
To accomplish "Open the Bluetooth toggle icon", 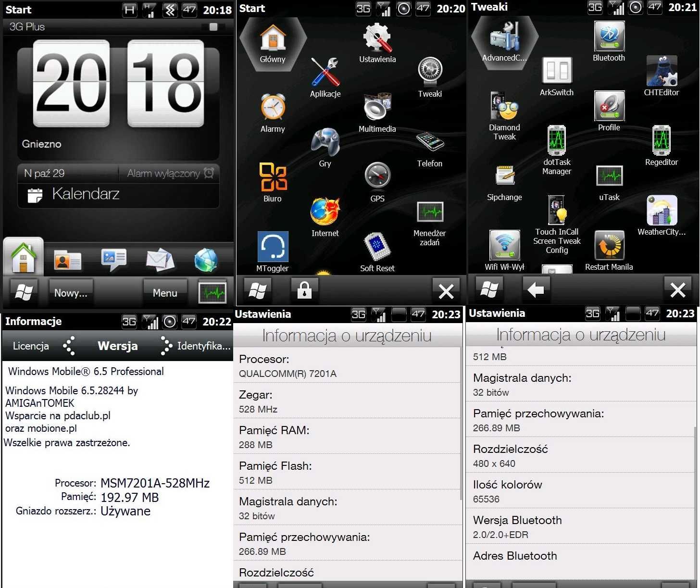I will [x=609, y=37].
